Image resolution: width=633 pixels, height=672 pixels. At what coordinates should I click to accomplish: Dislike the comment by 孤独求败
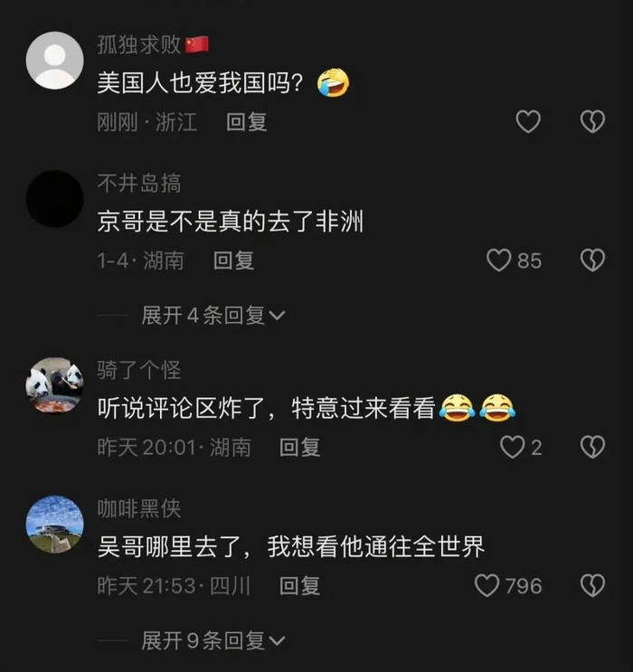(592, 122)
